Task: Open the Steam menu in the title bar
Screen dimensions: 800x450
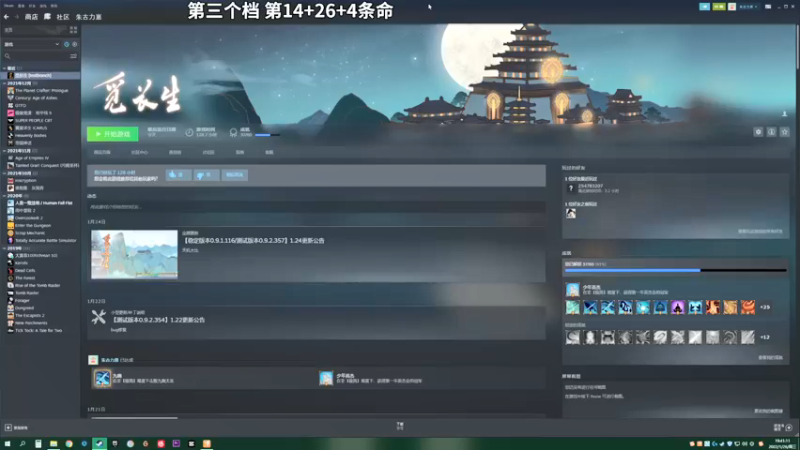Action: (x=9, y=6)
